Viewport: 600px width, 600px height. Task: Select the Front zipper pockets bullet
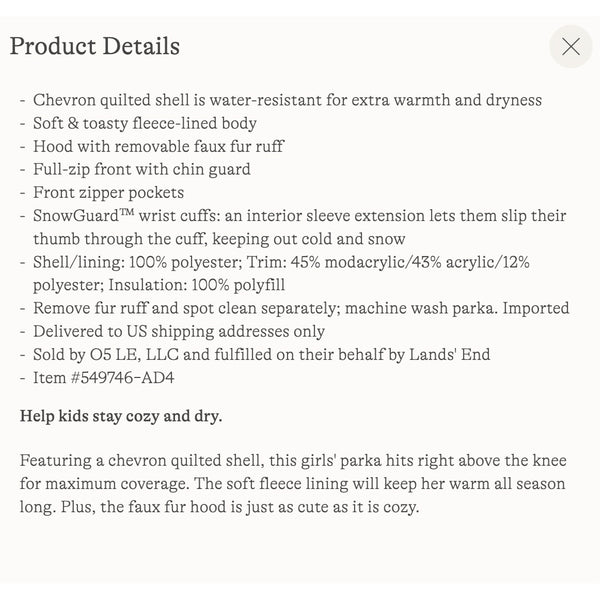108,193
